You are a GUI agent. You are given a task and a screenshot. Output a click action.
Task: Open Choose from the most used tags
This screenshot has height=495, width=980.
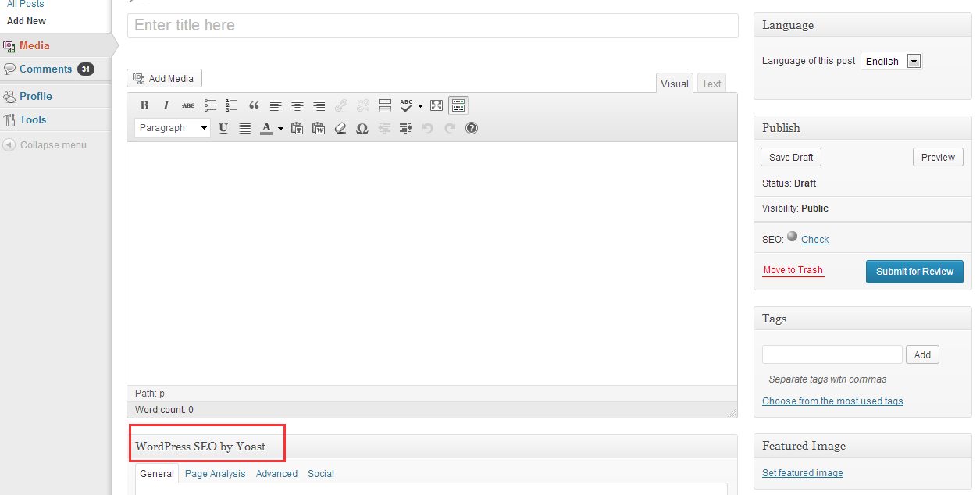click(x=832, y=401)
